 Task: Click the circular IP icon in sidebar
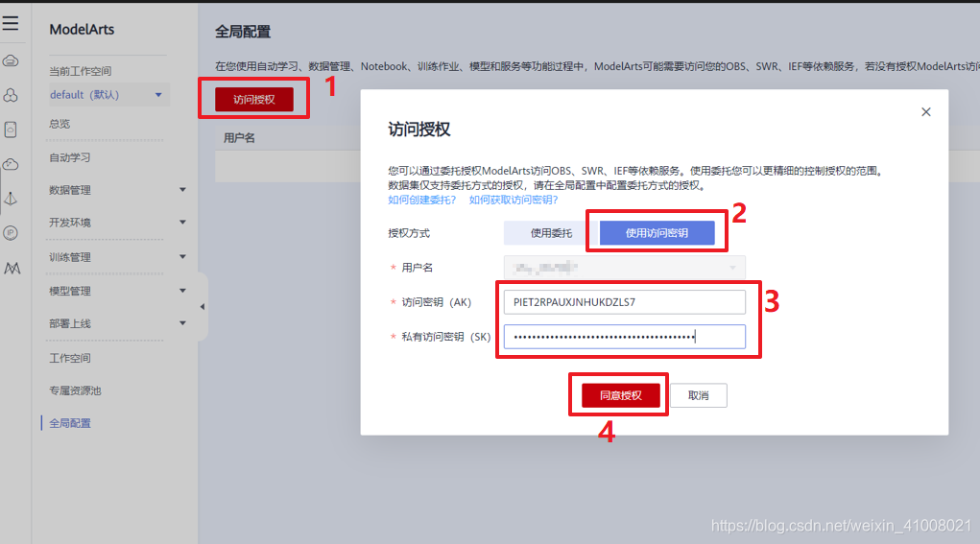[x=11, y=233]
